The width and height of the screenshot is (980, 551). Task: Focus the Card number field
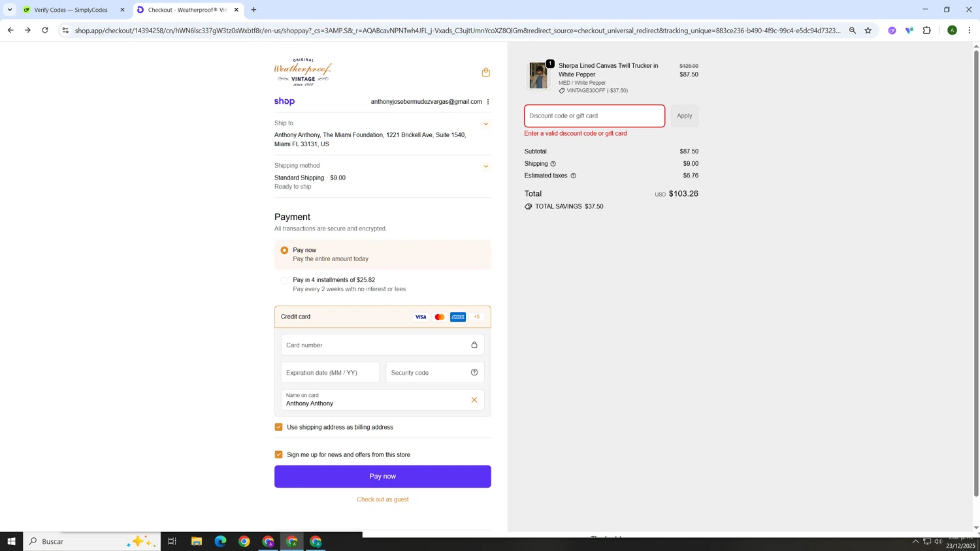point(383,345)
